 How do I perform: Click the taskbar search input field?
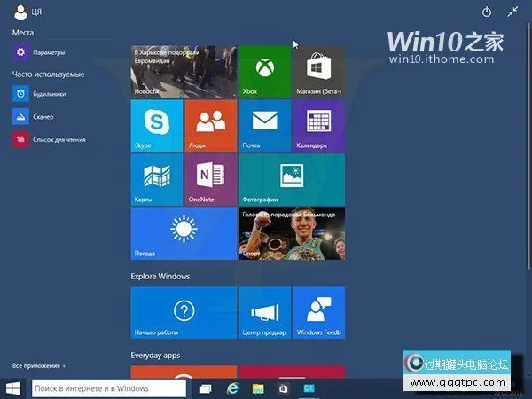coord(108,388)
